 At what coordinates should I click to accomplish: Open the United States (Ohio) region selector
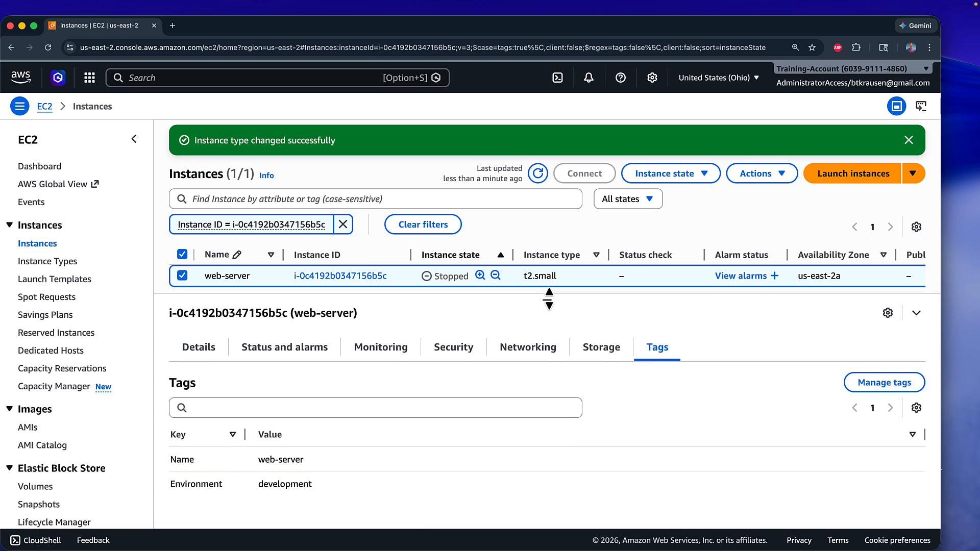(x=719, y=78)
